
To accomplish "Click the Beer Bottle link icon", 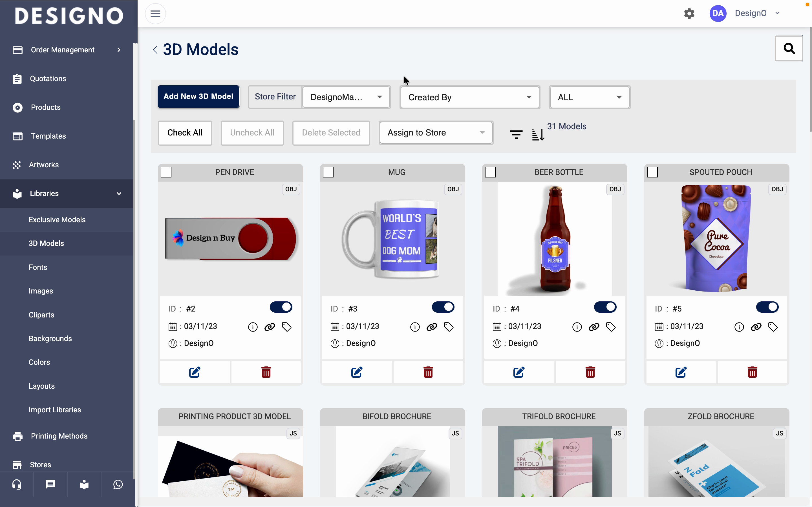I will [x=594, y=327].
